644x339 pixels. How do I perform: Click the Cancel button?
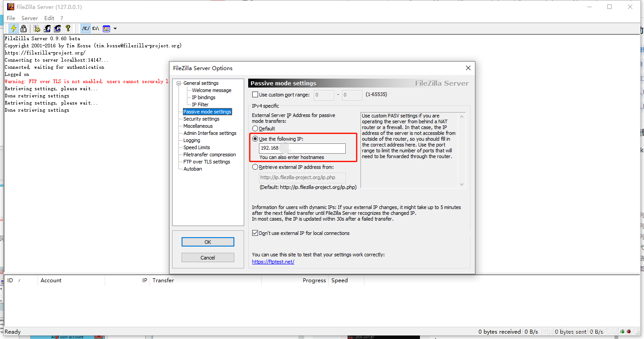(208, 258)
